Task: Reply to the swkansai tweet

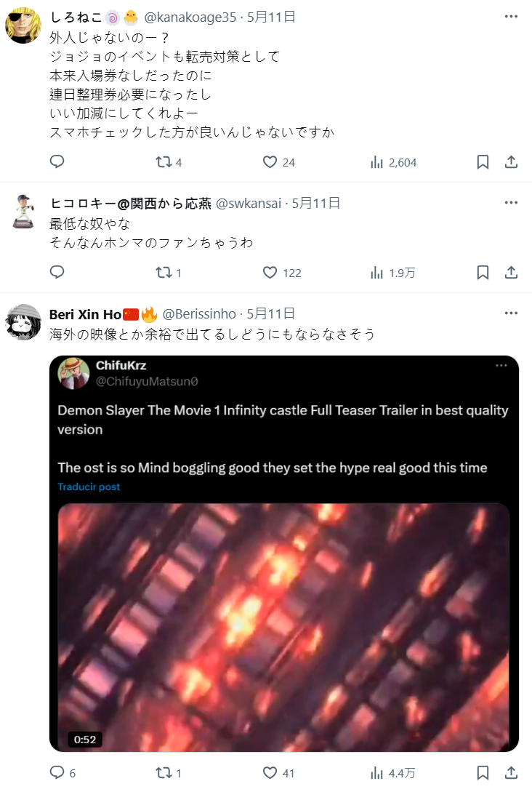Action: point(57,272)
